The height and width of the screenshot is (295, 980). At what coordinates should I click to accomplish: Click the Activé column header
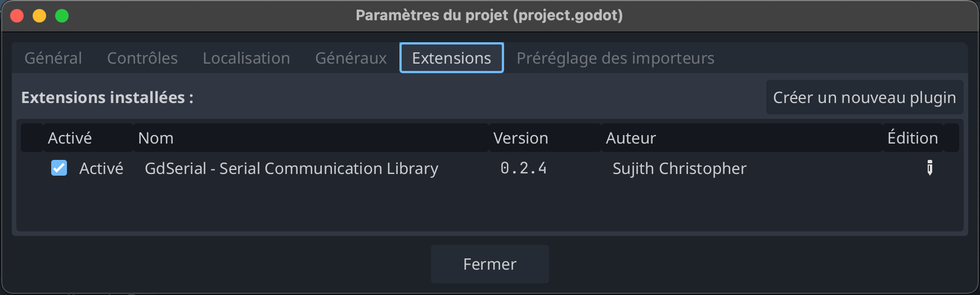[70, 138]
